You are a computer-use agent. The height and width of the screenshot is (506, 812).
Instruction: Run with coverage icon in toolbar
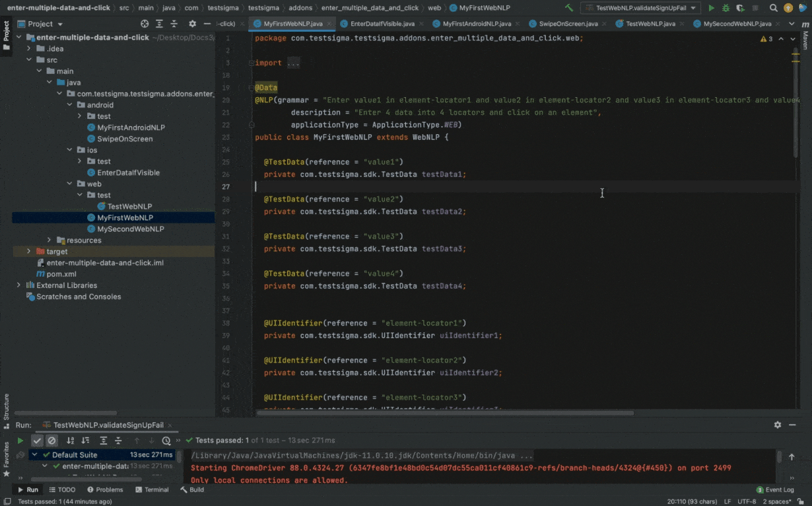point(739,8)
